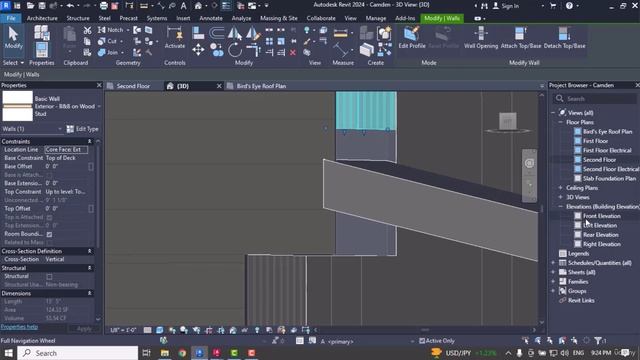Click the Undo arrow in quick access toolbar
The height and width of the screenshot is (360, 640).
(70, 6)
